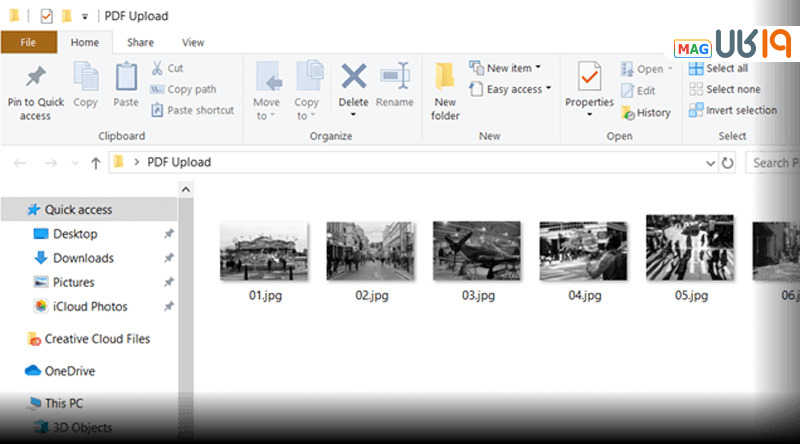
Task: Click the Paste icon in Clipboard group
Action: point(126,77)
